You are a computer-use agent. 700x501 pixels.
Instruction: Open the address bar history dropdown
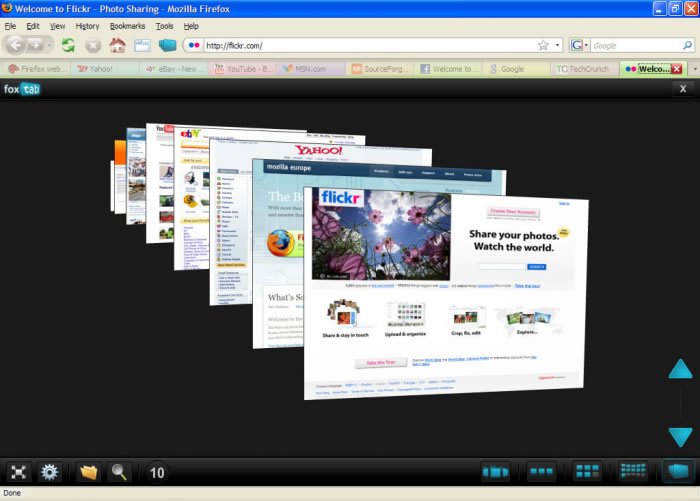(x=557, y=45)
